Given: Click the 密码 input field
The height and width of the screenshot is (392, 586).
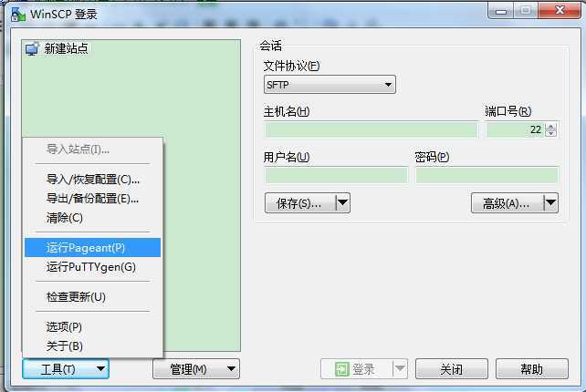Looking at the screenshot, I should [487, 175].
